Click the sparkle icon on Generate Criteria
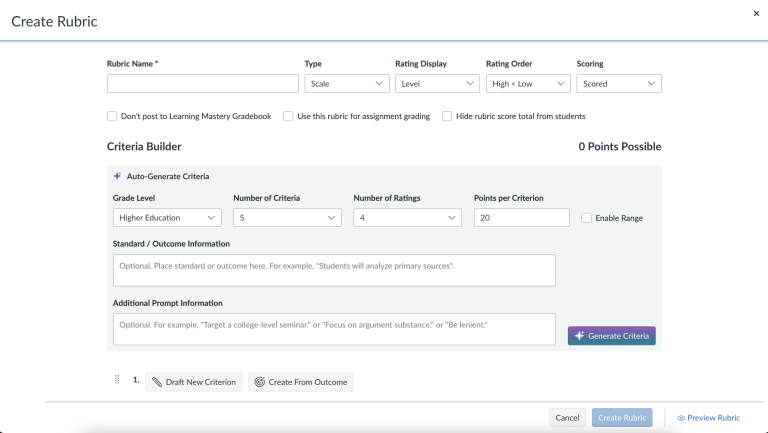The height and width of the screenshot is (433, 768). pos(579,336)
